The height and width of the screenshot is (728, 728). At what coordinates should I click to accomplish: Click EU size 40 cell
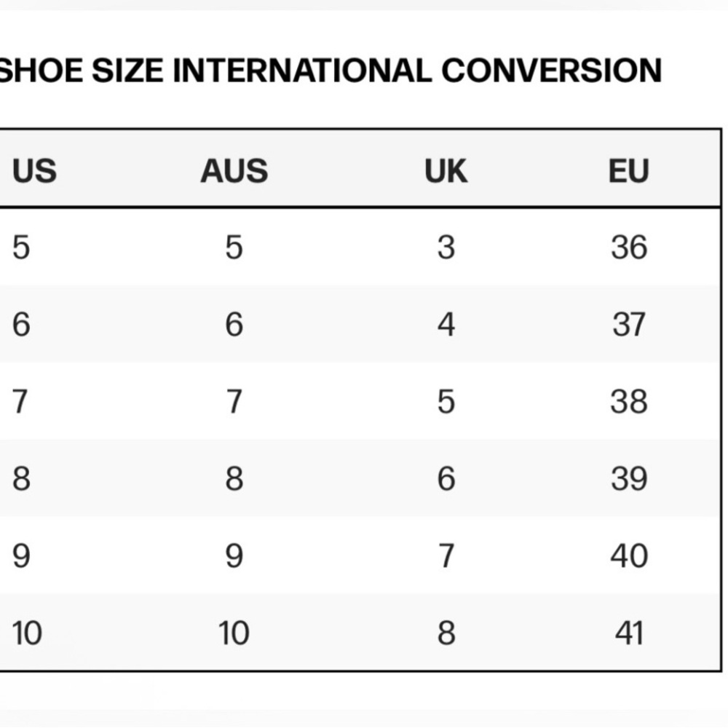(629, 555)
